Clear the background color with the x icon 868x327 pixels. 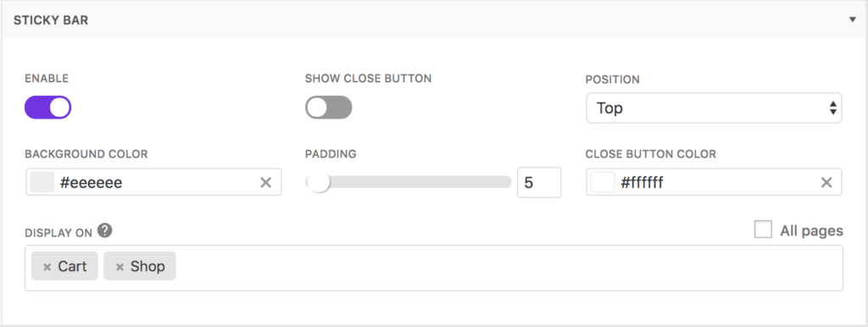(265, 183)
